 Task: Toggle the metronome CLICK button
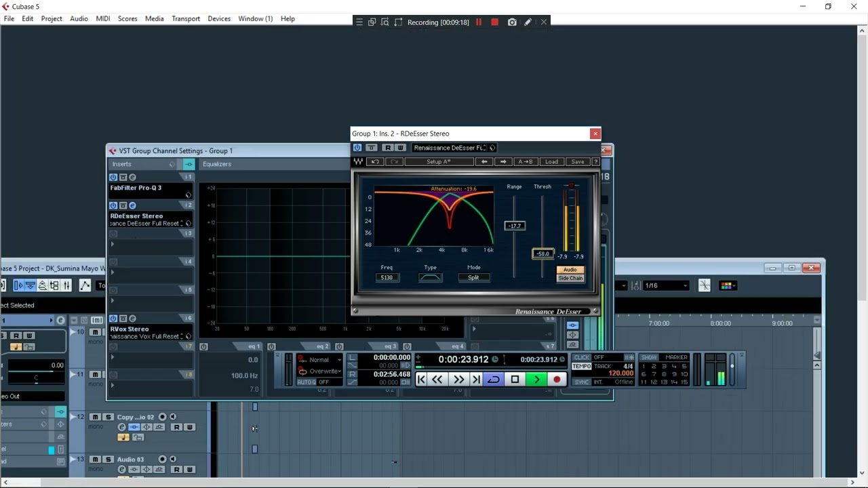[x=581, y=357]
